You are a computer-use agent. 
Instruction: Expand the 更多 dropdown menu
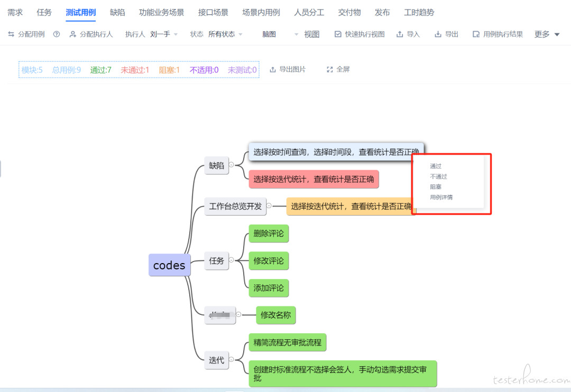547,34
